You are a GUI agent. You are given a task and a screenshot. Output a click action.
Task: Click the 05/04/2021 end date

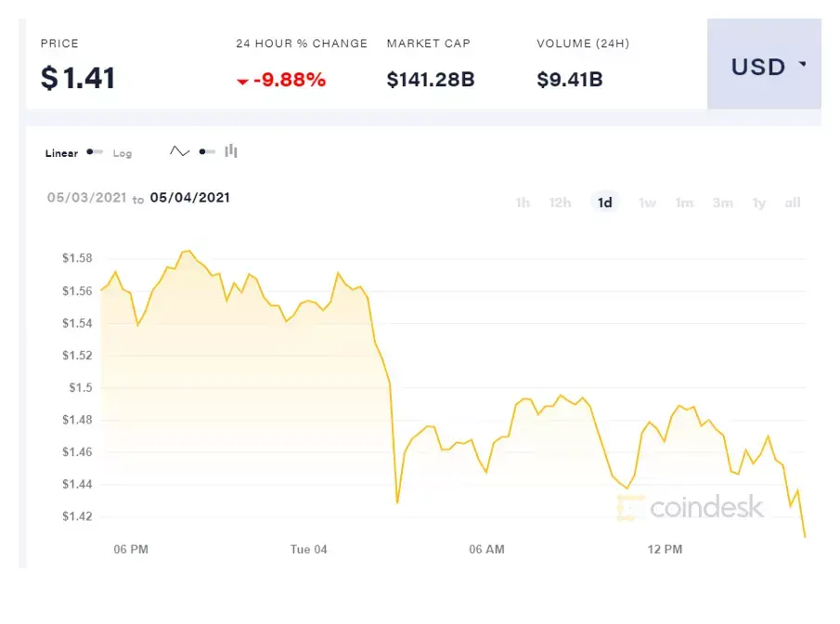[189, 198]
